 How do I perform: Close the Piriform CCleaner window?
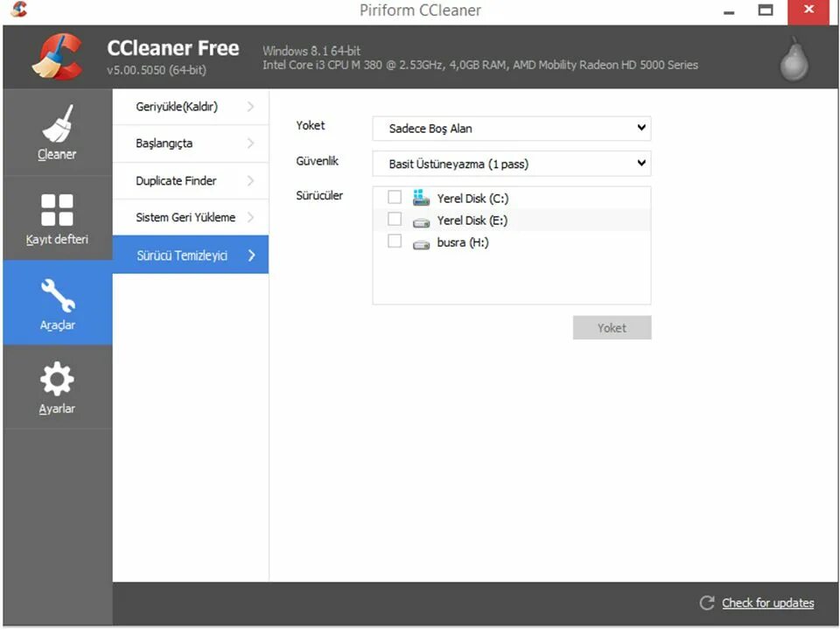[x=808, y=10]
